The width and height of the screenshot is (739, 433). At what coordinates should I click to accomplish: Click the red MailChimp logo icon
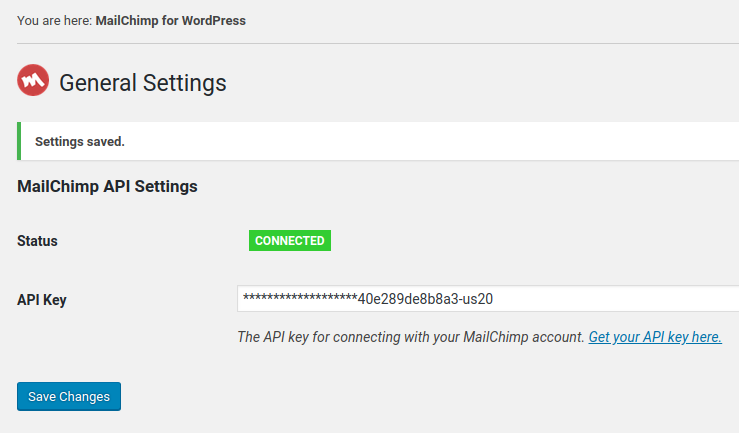pyautogui.click(x=34, y=80)
